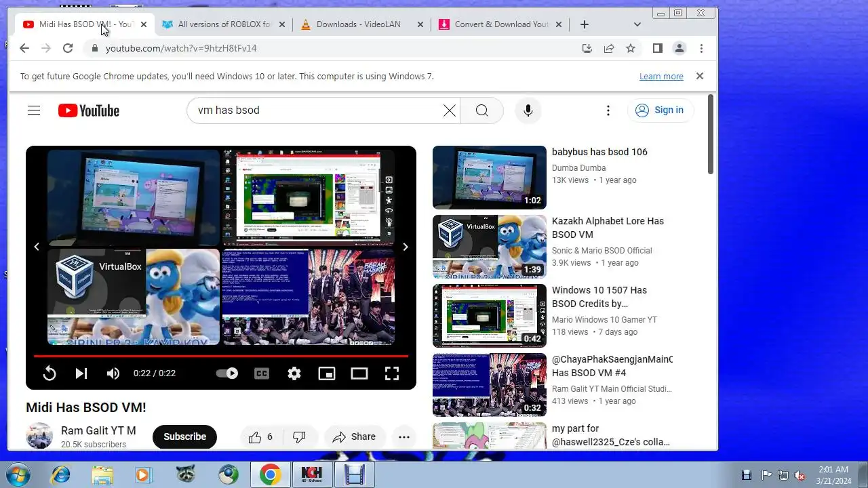Open more actions ellipsis under video
This screenshot has height=488, width=868.
click(x=404, y=437)
